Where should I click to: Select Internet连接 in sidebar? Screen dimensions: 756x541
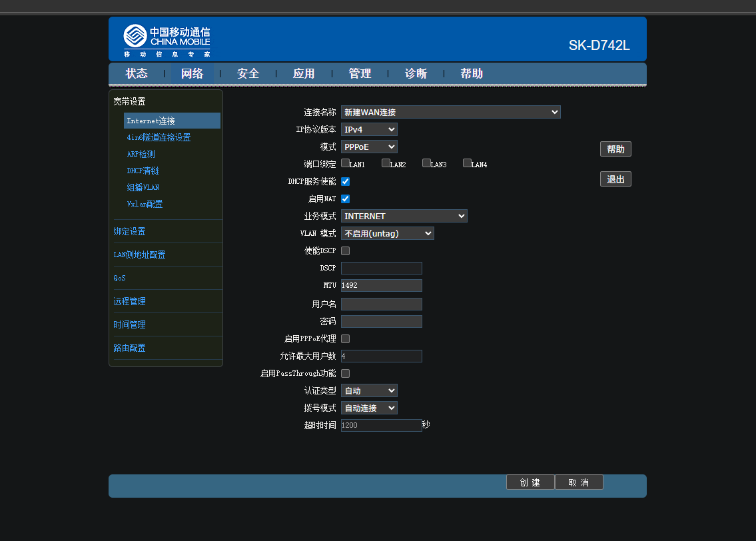pos(172,121)
